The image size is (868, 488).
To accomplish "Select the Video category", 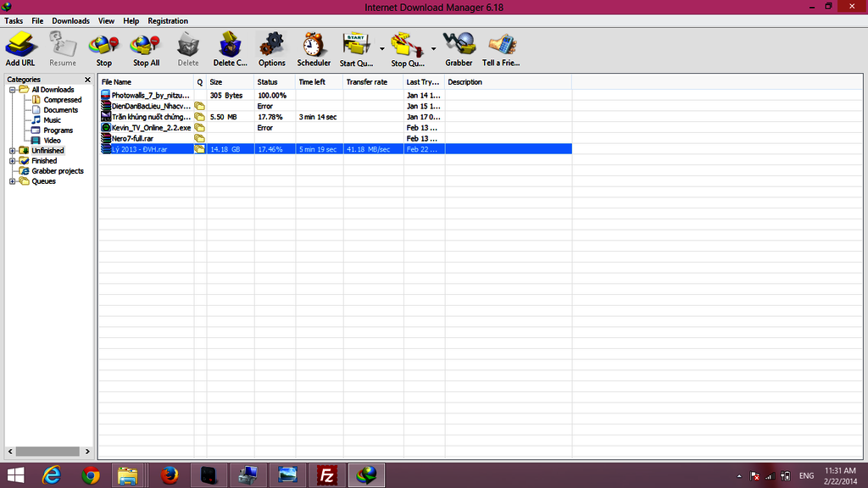I will coord(52,141).
